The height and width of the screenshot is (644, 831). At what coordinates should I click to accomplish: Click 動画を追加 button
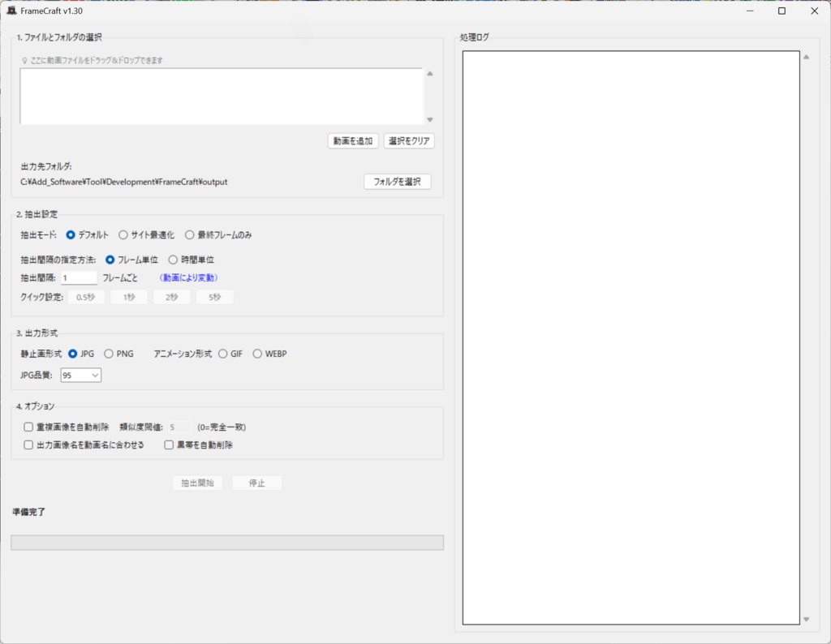click(353, 141)
